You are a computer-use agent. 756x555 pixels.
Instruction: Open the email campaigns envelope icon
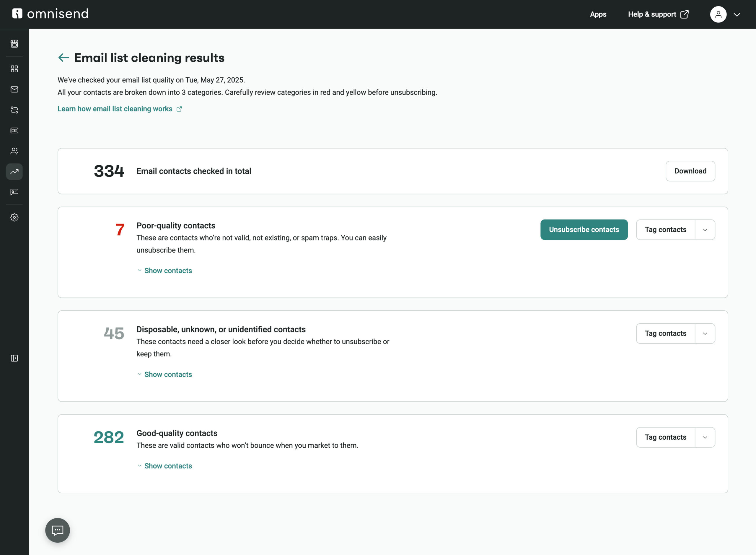coord(14,89)
